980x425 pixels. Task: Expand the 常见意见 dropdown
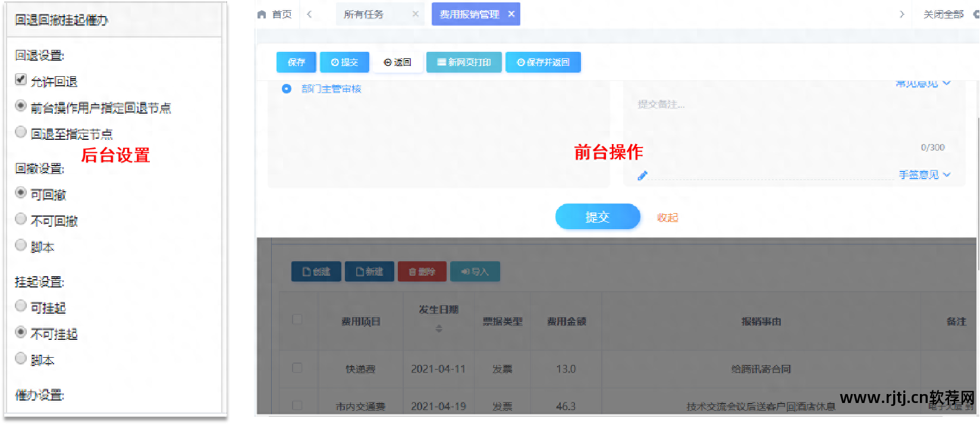click(923, 83)
